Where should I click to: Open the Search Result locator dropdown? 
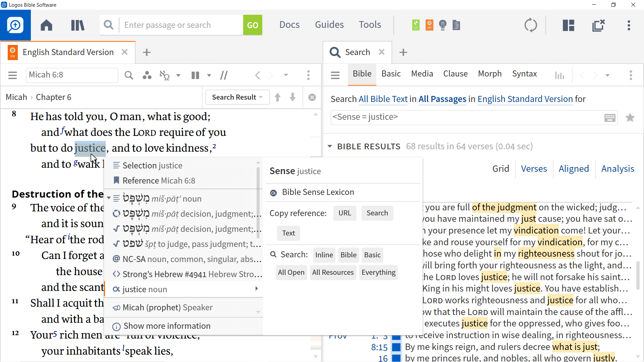click(x=237, y=97)
